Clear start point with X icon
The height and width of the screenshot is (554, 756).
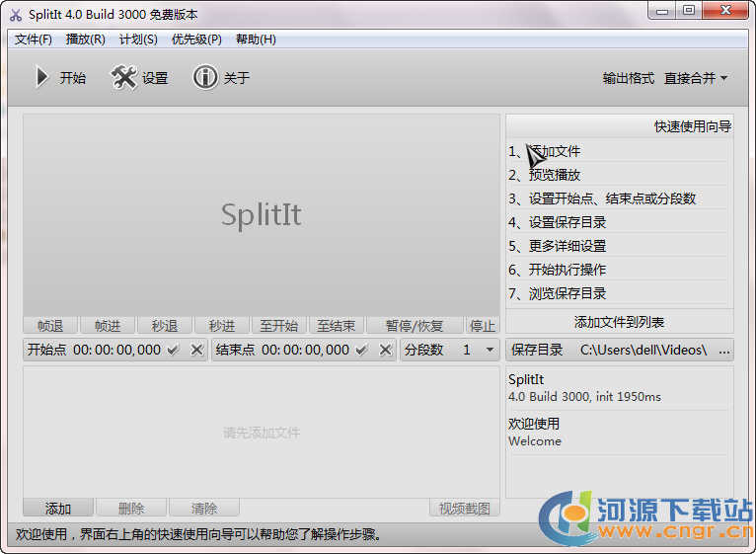point(196,350)
